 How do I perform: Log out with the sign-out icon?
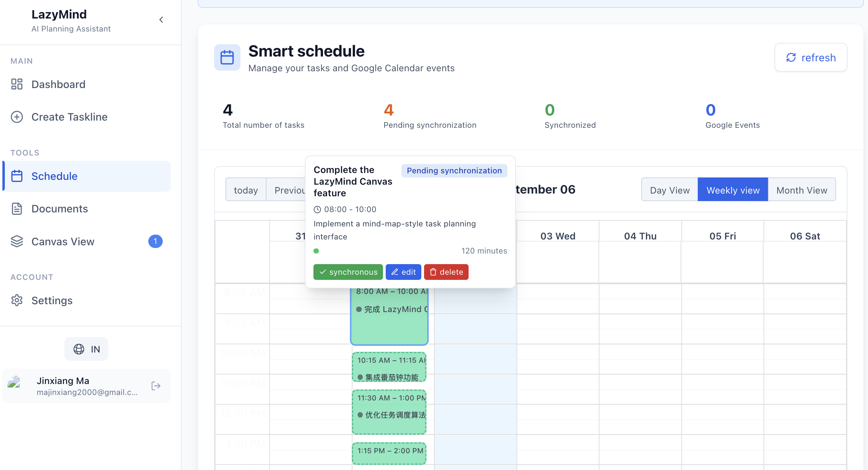point(156,386)
